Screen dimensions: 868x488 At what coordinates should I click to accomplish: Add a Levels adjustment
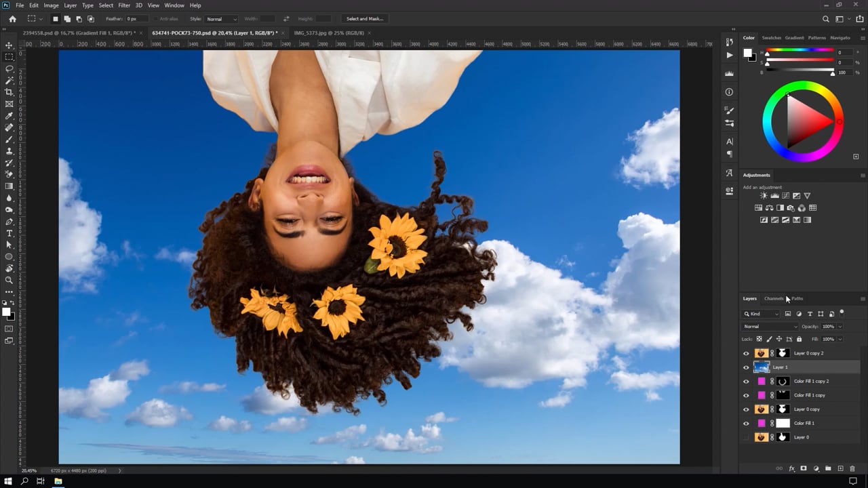[774, 196]
